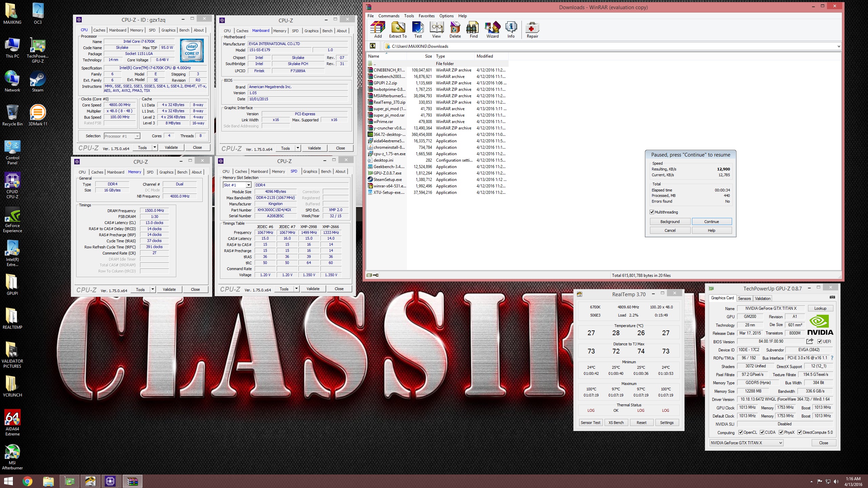Click the Settings button in RealTemp

click(667, 423)
